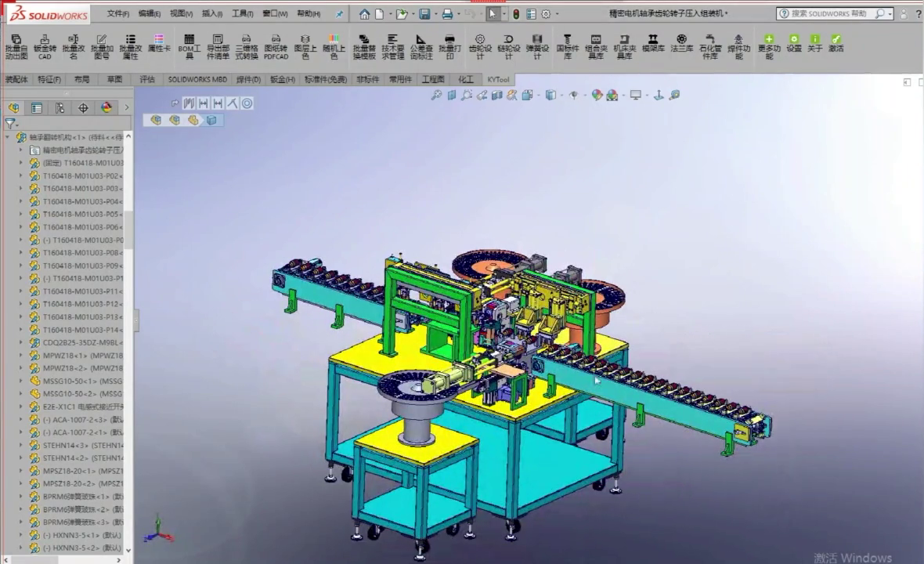
Task: Expand the T160418-M01U03-P02 tree node
Action: click(20, 175)
